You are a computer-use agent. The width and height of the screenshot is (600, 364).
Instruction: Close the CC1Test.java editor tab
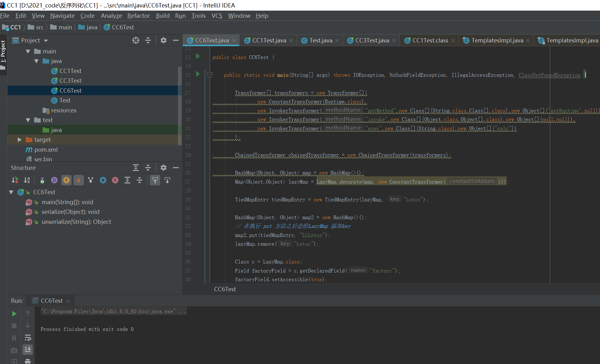(x=291, y=41)
